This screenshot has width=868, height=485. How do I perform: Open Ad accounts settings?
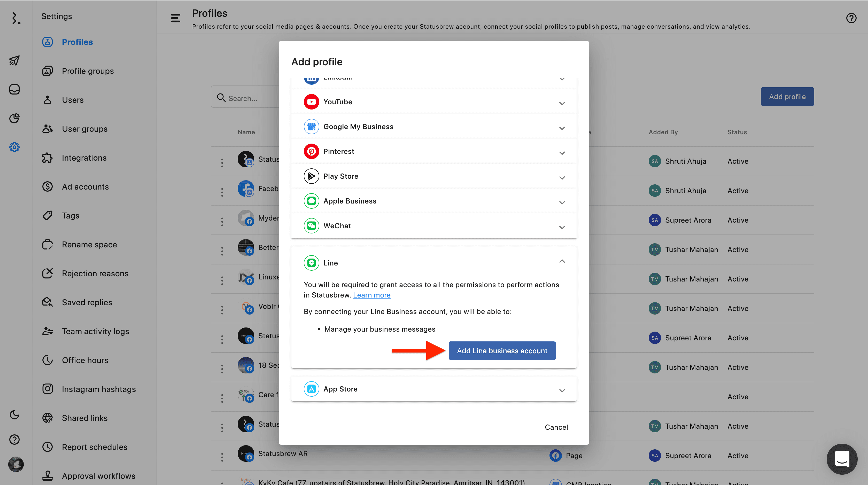click(x=75, y=187)
